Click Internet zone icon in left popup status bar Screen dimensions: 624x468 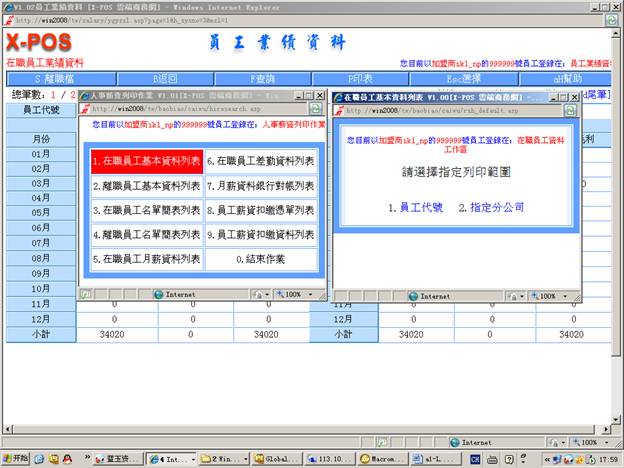159,295
